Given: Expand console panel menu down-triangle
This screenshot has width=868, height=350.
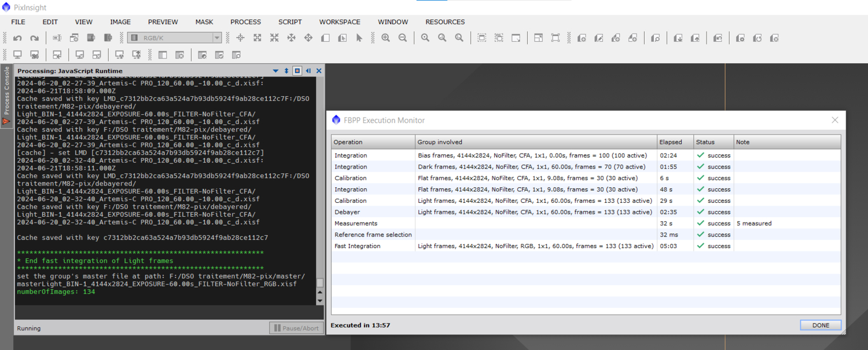Looking at the screenshot, I should (275, 71).
